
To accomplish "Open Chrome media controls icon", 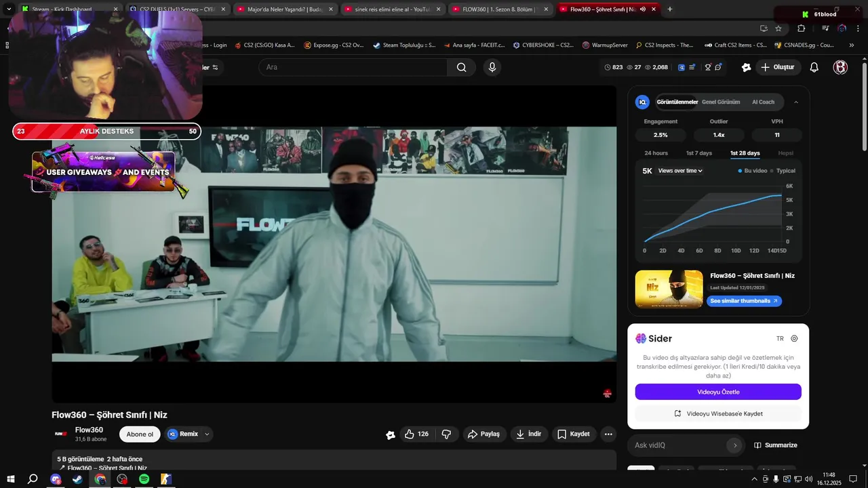I will [x=825, y=28].
